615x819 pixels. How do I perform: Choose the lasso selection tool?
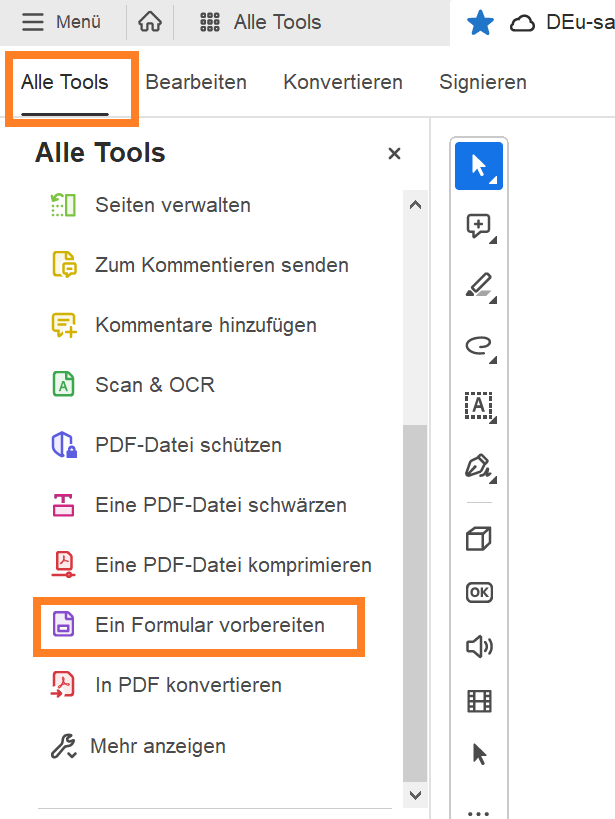(478, 346)
